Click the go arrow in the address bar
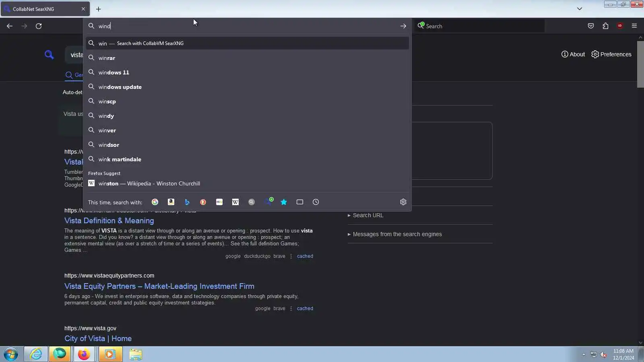 coord(403,26)
